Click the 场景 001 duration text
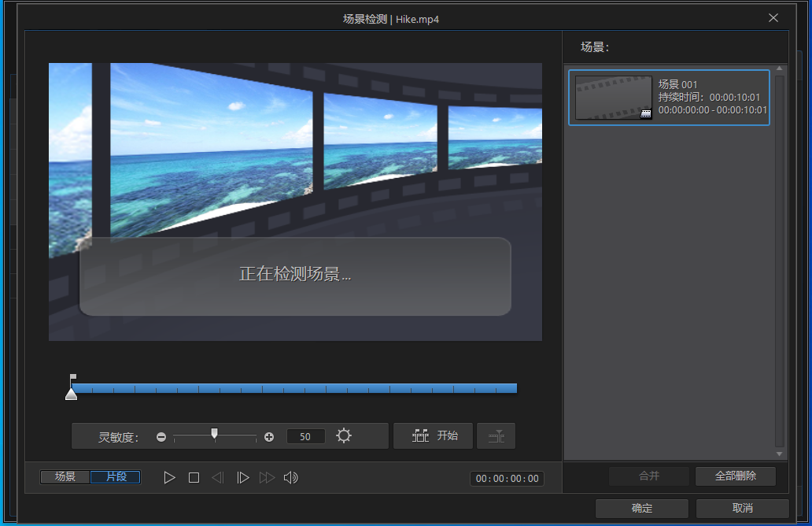Screen dimensions: 812x526 pyautogui.click(x=709, y=98)
